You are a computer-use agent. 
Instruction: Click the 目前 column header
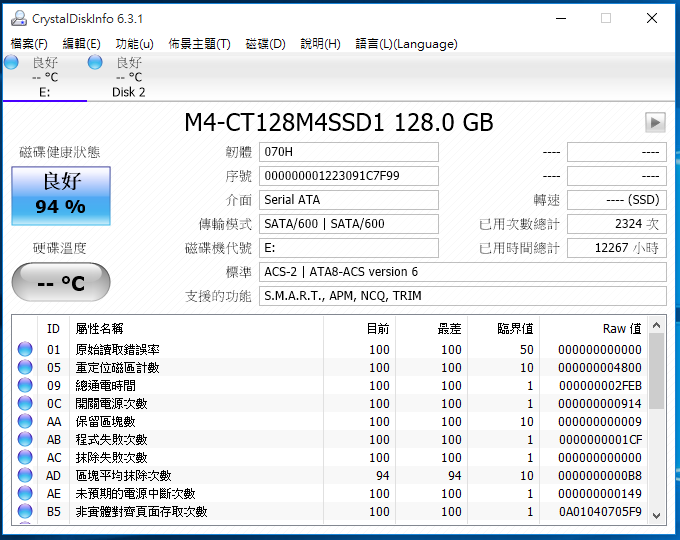click(x=360, y=329)
